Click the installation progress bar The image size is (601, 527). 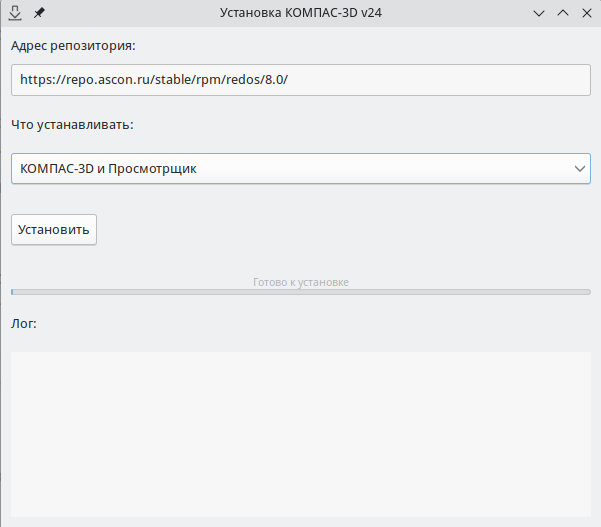pyautogui.click(x=300, y=292)
